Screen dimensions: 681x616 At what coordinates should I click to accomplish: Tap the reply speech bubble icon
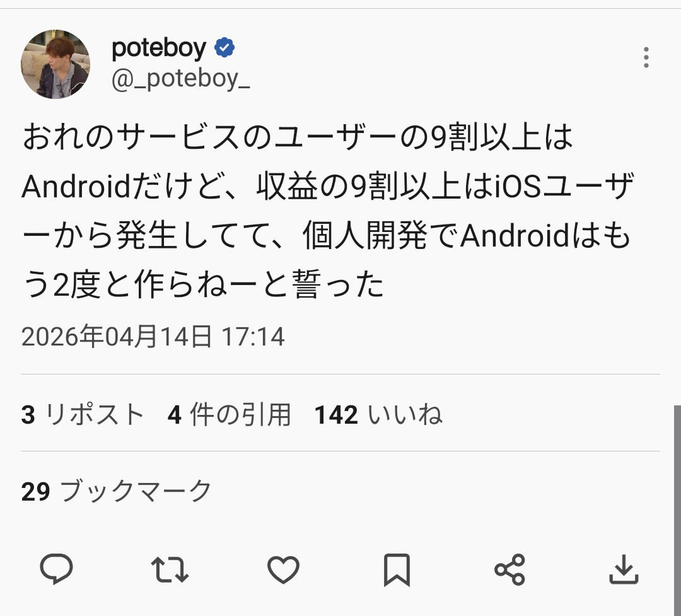point(57,570)
